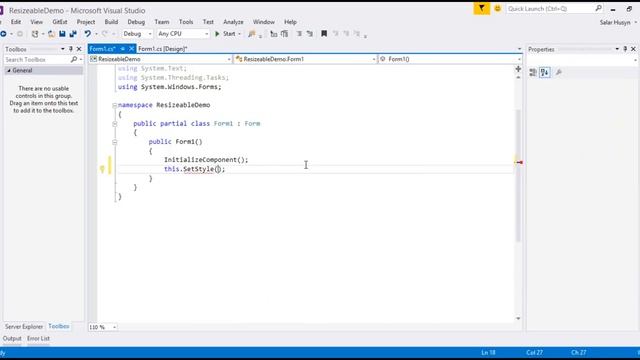Click the Salar Husyn account name
Viewport: 640px width, 360px height.
pos(615,22)
